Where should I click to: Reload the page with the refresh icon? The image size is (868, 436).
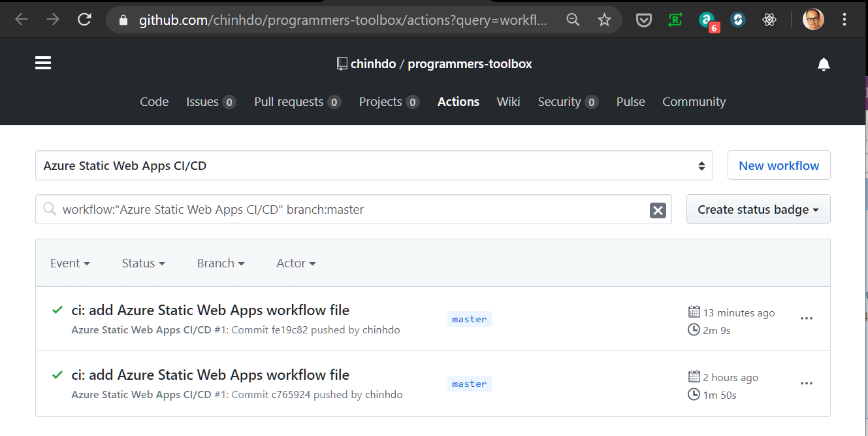click(x=84, y=20)
